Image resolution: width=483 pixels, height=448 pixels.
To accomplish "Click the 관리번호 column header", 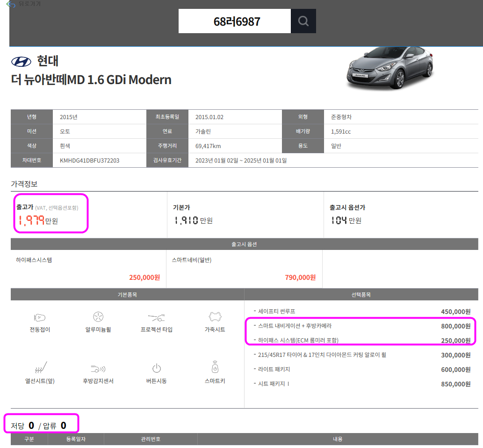I will point(151,439).
